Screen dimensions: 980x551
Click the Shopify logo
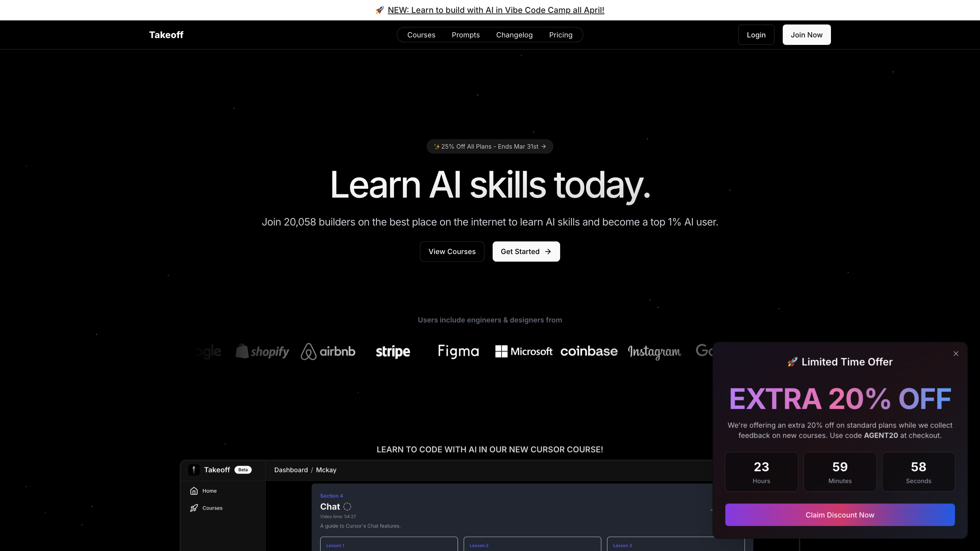[x=262, y=351]
